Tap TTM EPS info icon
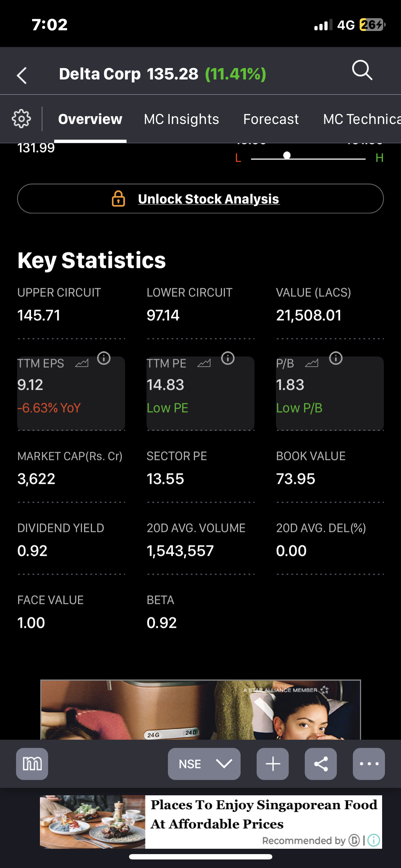The width and height of the screenshot is (401, 868). coord(104,358)
